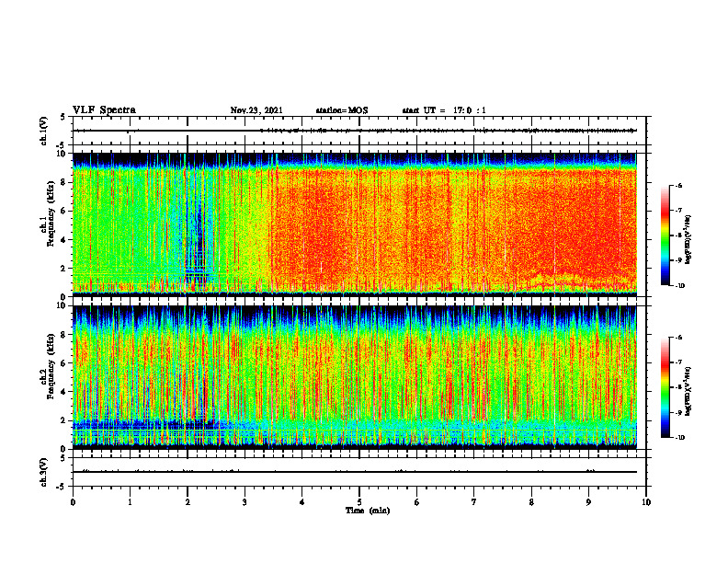Click time axis tick label "6"
The width and height of the screenshot is (728, 563).
(x=417, y=502)
